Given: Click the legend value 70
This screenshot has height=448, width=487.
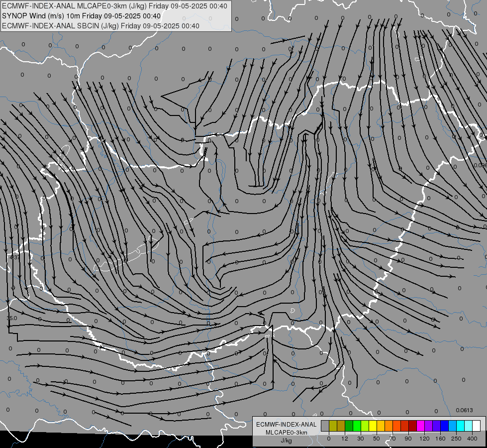Looking at the screenshot, I should coord(392,439).
